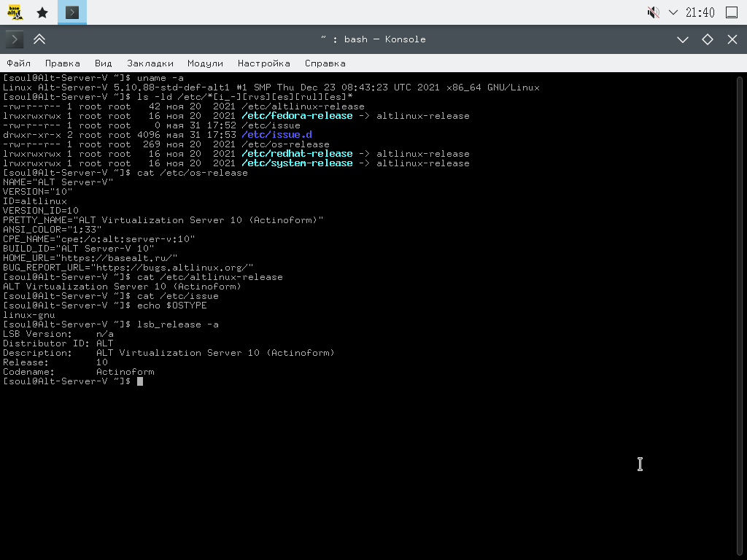Click the Konsole window terminal icon

coord(15,39)
